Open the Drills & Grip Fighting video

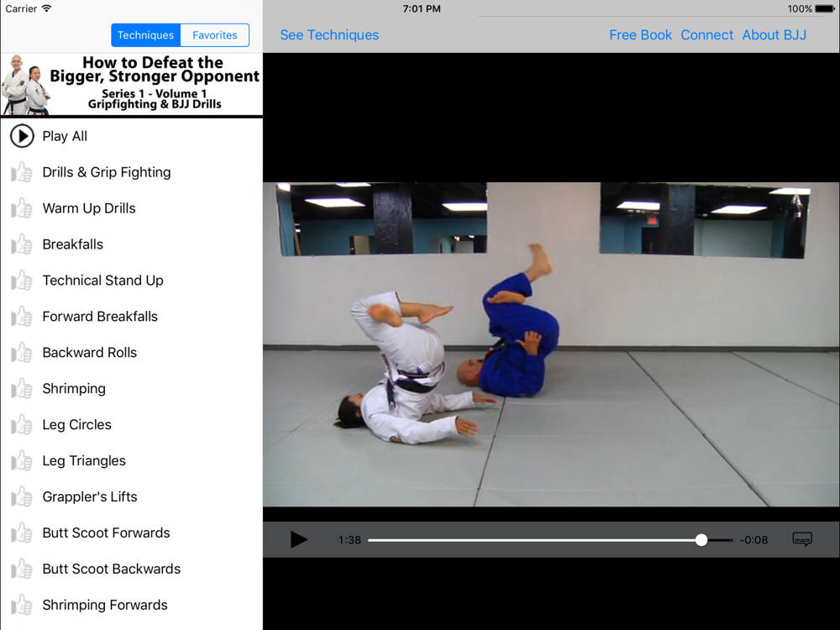(x=107, y=172)
